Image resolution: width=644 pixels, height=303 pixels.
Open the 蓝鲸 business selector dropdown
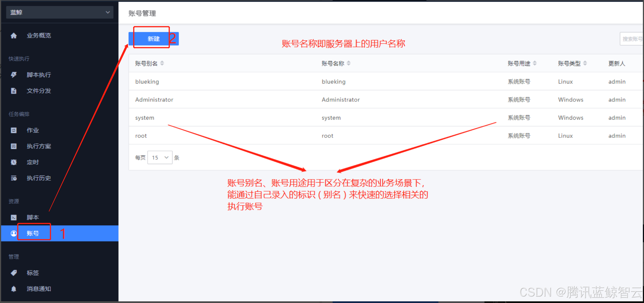tap(60, 12)
